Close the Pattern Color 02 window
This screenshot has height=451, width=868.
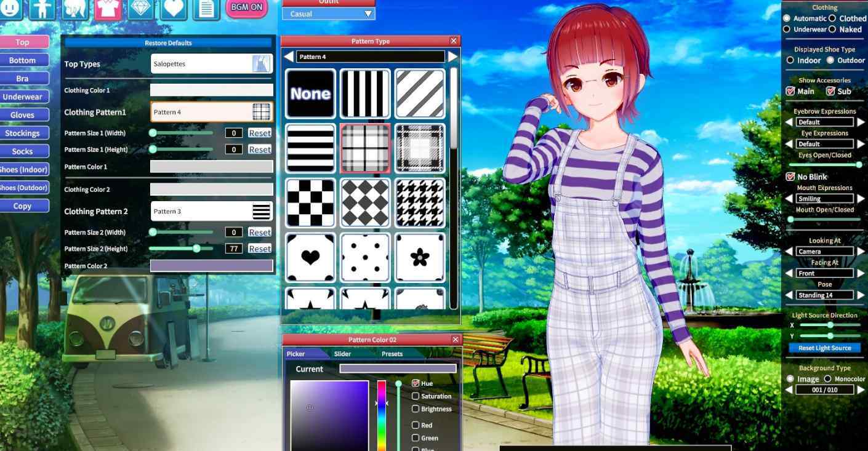click(x=456, y=340)
